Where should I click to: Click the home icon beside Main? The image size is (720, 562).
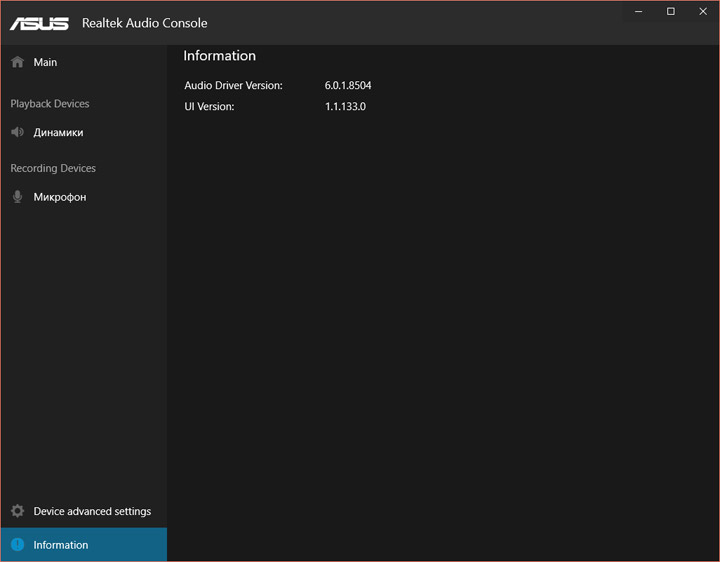(17, 62)
